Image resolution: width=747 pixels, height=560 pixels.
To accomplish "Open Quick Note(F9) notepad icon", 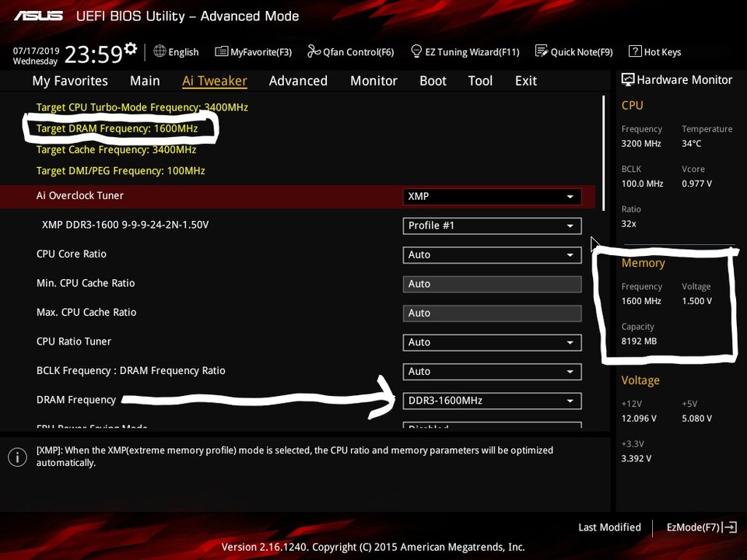I will pos(542,52).
